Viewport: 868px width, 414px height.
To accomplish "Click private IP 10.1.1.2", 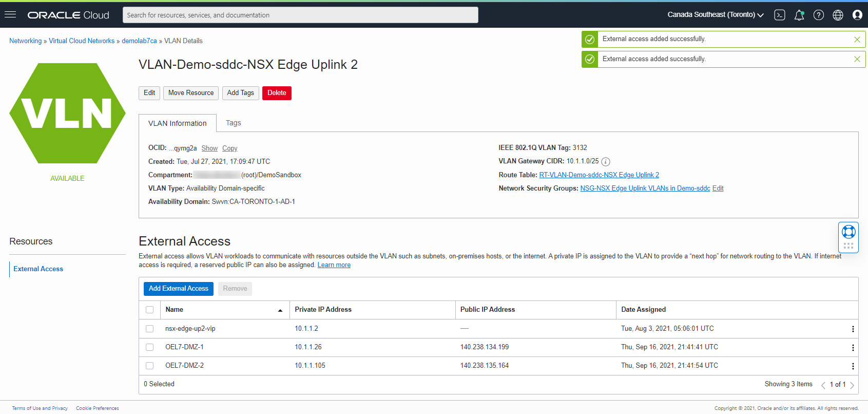I will (306, 329).
